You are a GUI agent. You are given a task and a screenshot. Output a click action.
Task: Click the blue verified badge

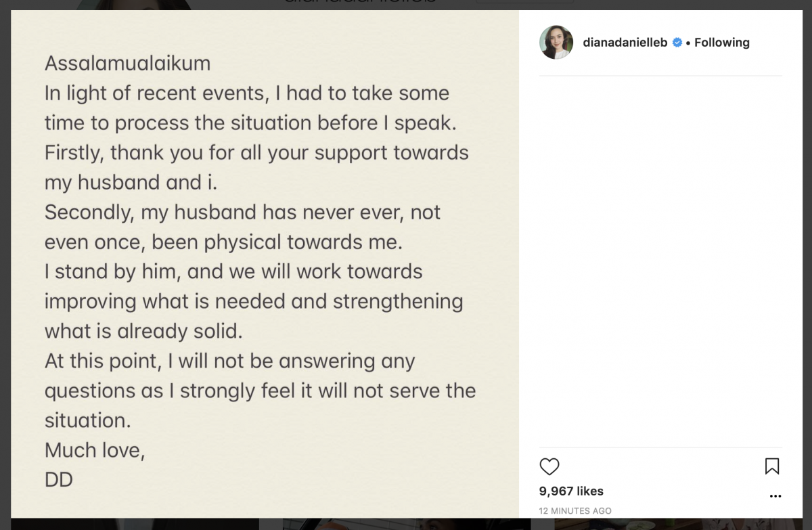tap(677, 43)
